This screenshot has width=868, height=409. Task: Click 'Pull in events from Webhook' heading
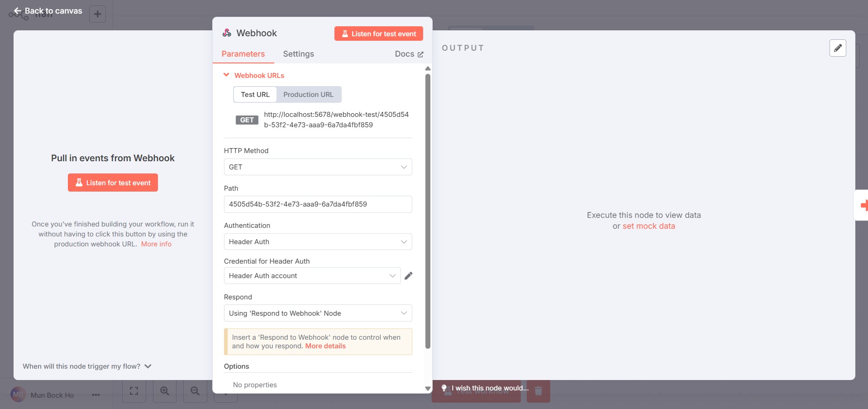(113, 158)
